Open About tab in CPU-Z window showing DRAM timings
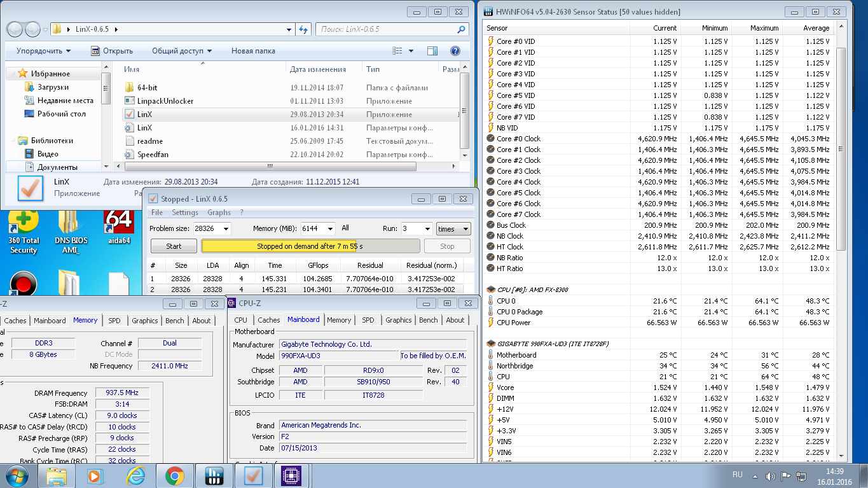868x488 pixels. tap(202, 321)
